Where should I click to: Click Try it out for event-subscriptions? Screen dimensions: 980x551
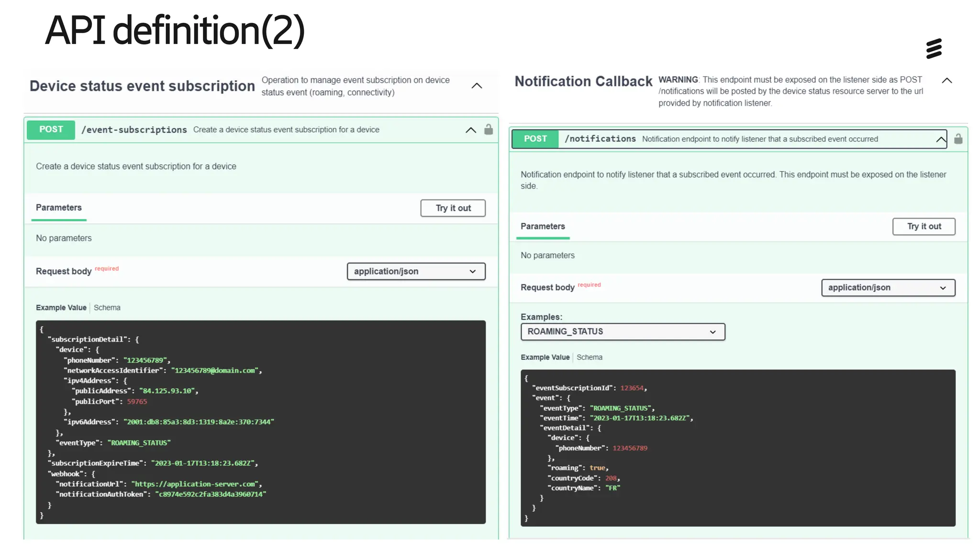[x=453, y=208]
